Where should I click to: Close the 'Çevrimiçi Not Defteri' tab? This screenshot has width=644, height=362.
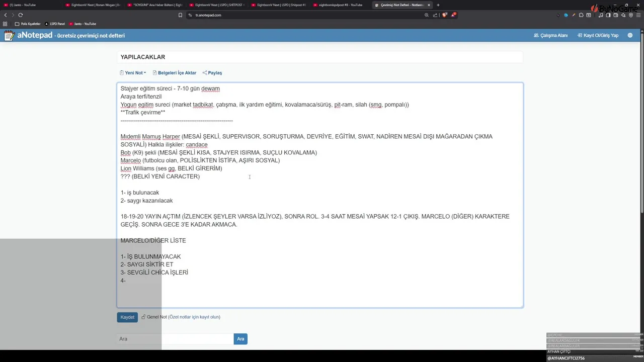click(x=429, y=5)
